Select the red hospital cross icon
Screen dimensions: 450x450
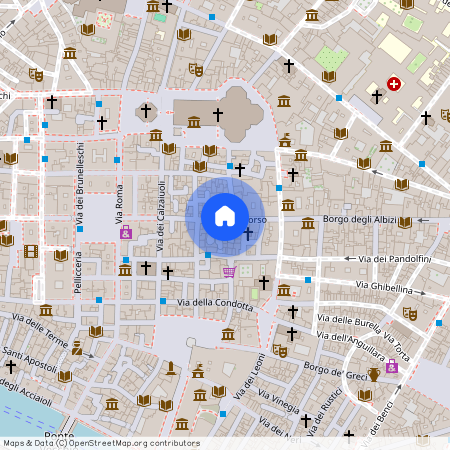394,84
